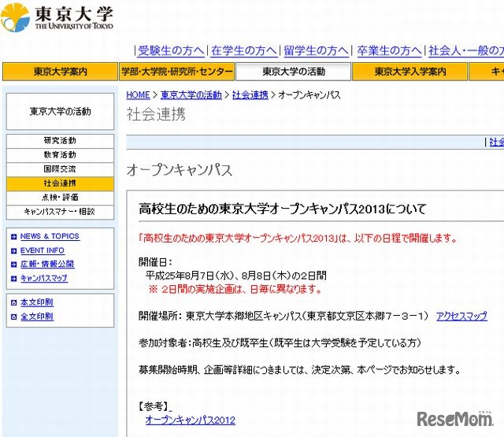
Task: Click the arrow icon beside キャンパスマップ
Action: [x=14, y=279]
